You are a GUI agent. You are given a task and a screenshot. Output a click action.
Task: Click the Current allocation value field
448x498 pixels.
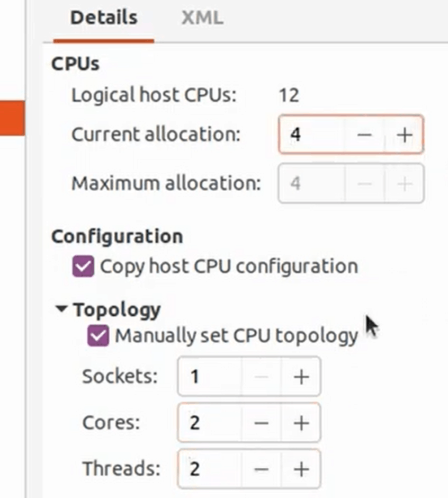tap(312, 135)
